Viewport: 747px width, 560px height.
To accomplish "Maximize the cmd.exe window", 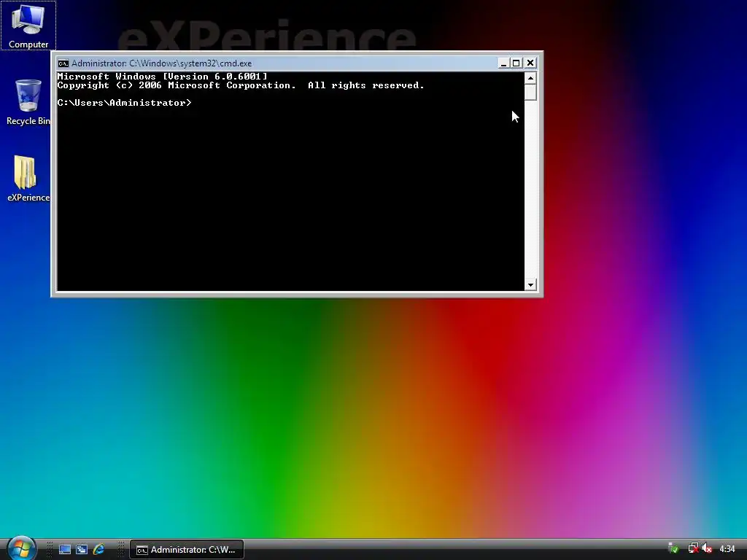I will pos(516,63).
